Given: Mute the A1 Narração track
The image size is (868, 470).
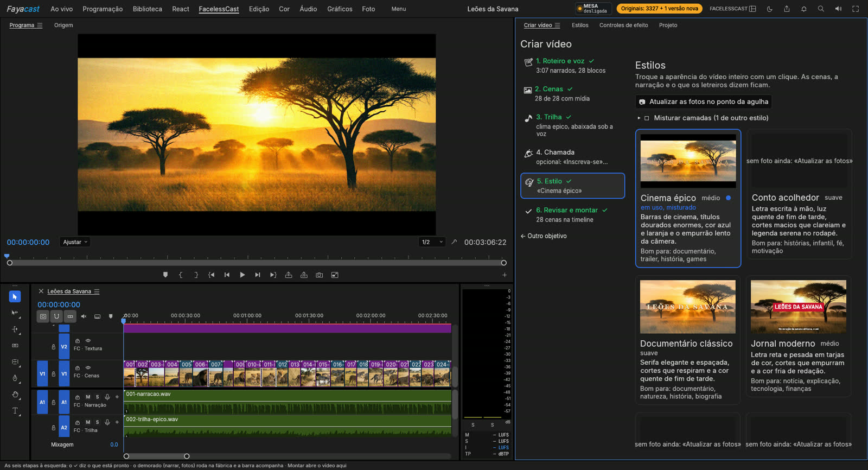Looking at the screenshot, I should pyautogui.click(x=88, y=397).
